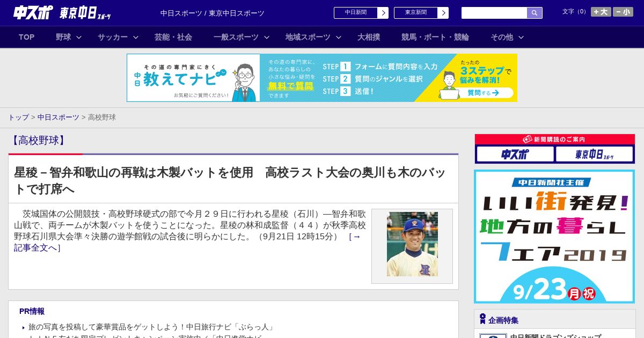Click the 新聞購読のご案内 header

554,139
